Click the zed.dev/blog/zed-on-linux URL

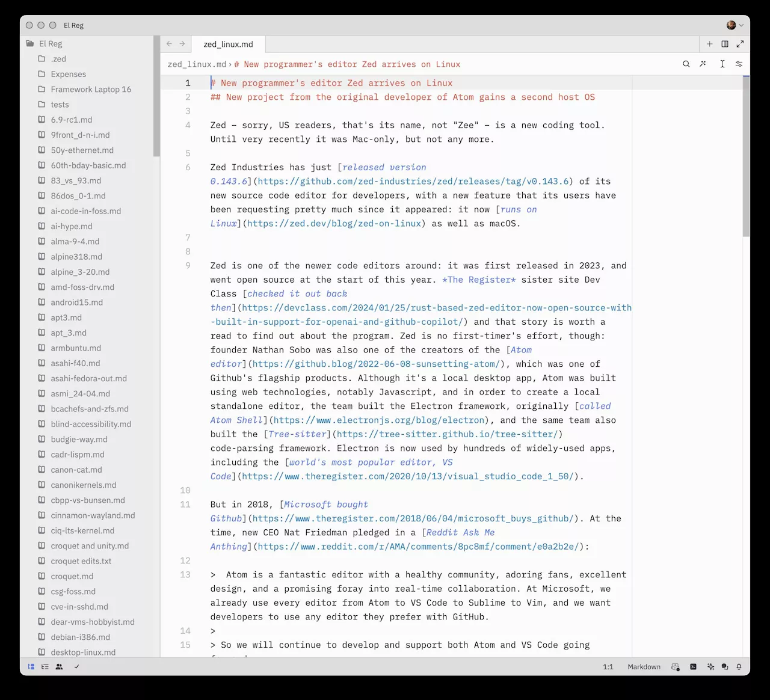(x=334, y=224)
